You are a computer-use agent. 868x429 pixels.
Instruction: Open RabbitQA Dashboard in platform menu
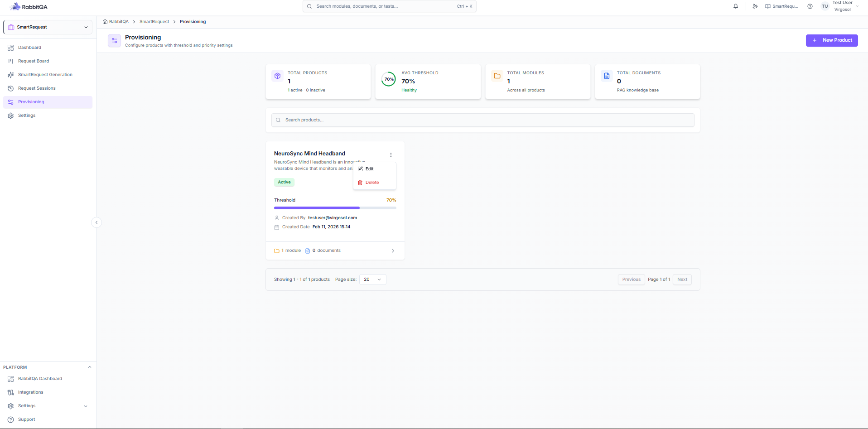click(x=48, y=379)
